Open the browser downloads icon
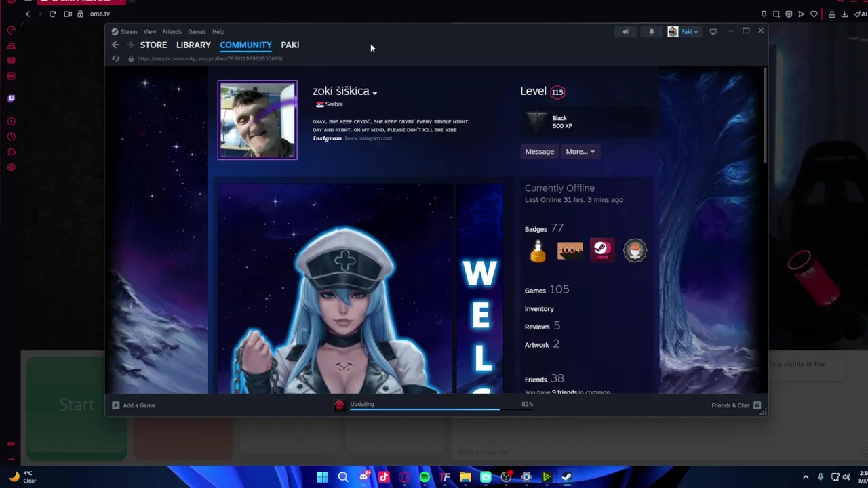Image resolution: width=868 pixels, height=488 pixels. (844, 14)
